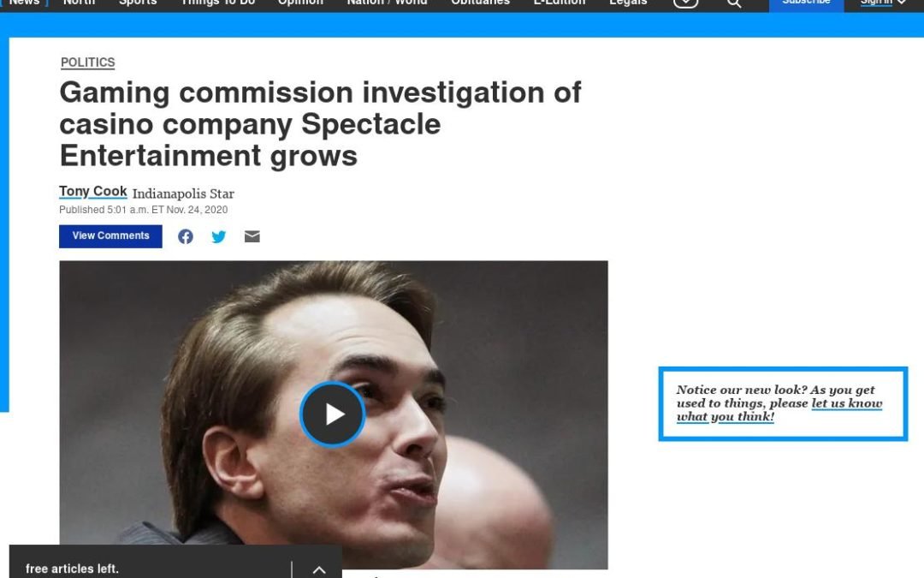Share the article on Twitter

(x=219, y=236)
